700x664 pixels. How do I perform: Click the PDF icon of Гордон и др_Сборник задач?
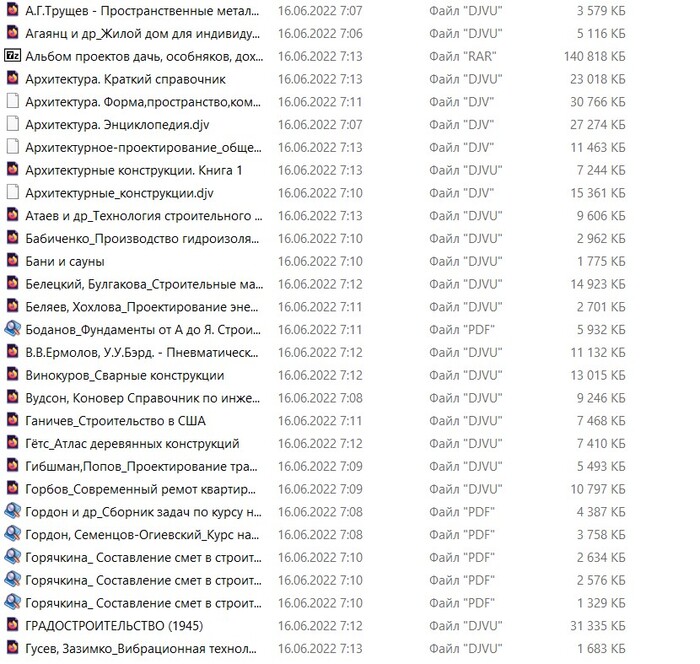[x=12, y=511]
